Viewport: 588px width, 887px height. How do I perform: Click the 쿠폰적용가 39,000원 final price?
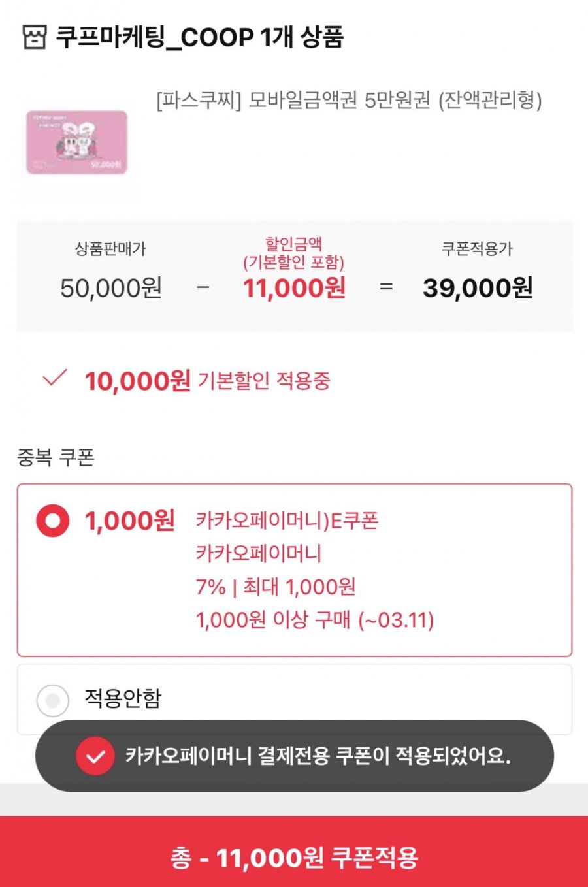click(x=478, y=287)
